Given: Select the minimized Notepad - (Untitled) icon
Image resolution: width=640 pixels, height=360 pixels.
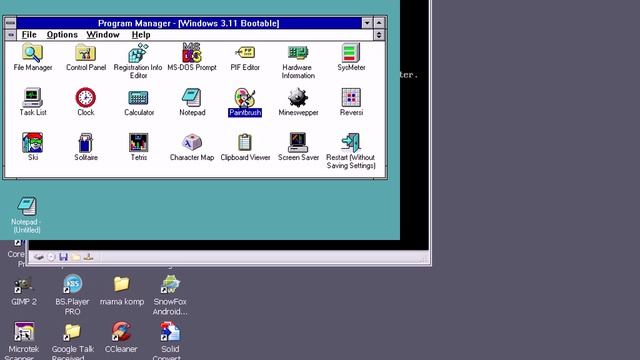Looking at the screenshot, I should [x=27, y=215].
